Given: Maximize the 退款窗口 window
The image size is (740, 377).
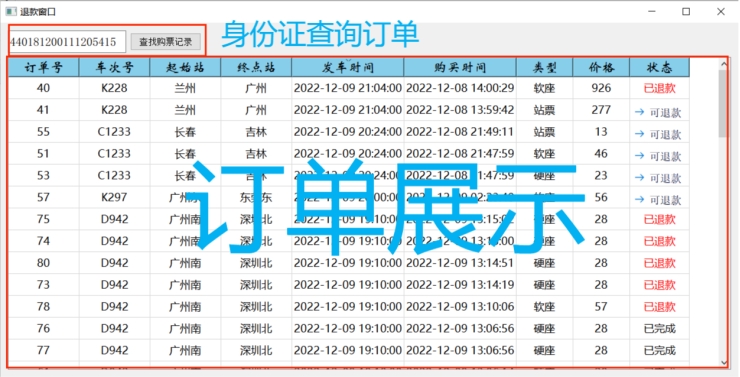Looking at the screenshot, I should [686, 11].
